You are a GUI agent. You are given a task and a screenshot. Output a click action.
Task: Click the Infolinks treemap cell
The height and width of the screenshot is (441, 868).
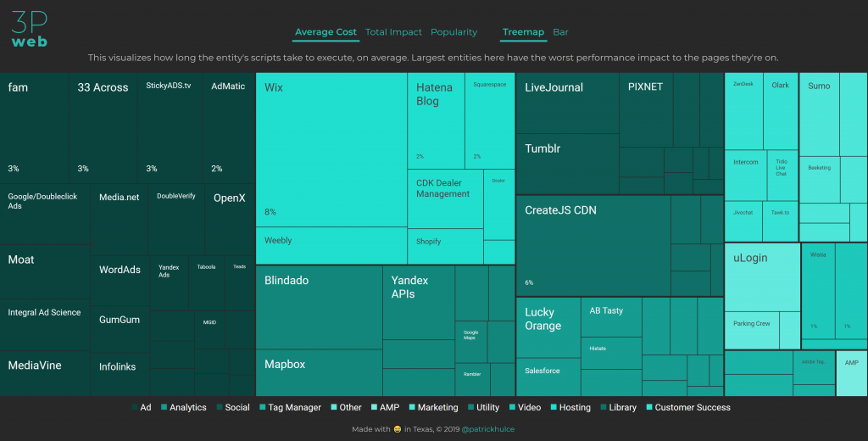pyautogui.click(x=120, y=374)
